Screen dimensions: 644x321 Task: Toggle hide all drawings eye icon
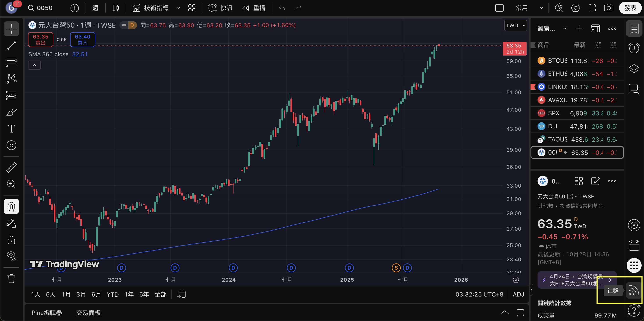pyautogui.click(x=11, y=256)
